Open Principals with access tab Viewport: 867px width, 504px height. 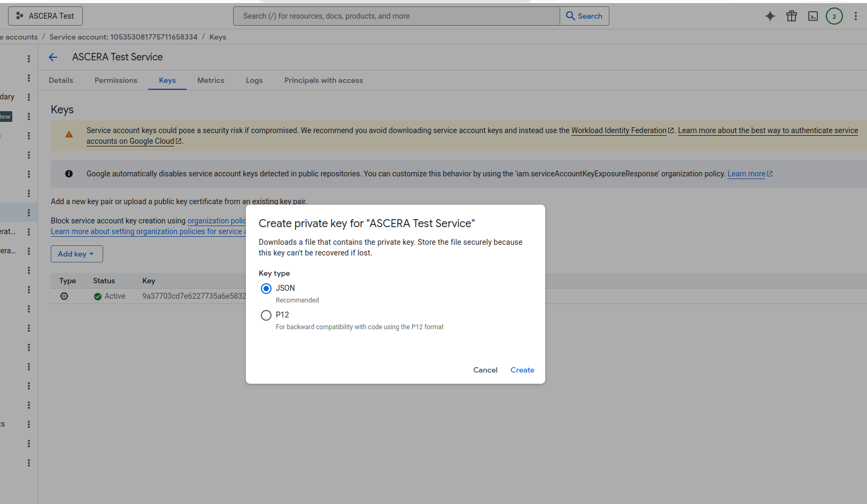point(323,80)
